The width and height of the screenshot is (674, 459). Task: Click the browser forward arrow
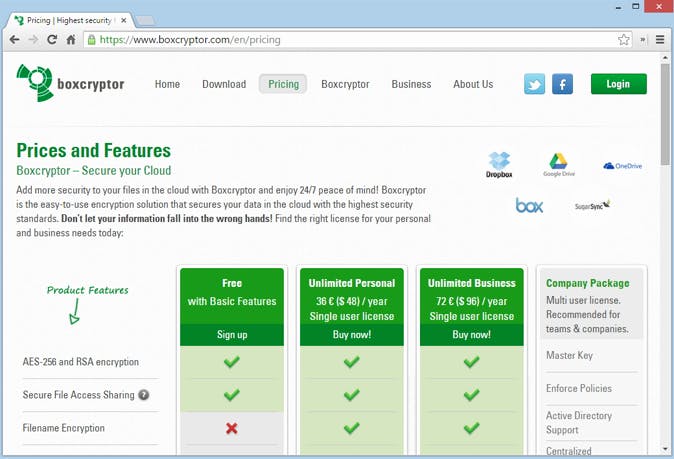pyautogui.click(x=33, y=40)
